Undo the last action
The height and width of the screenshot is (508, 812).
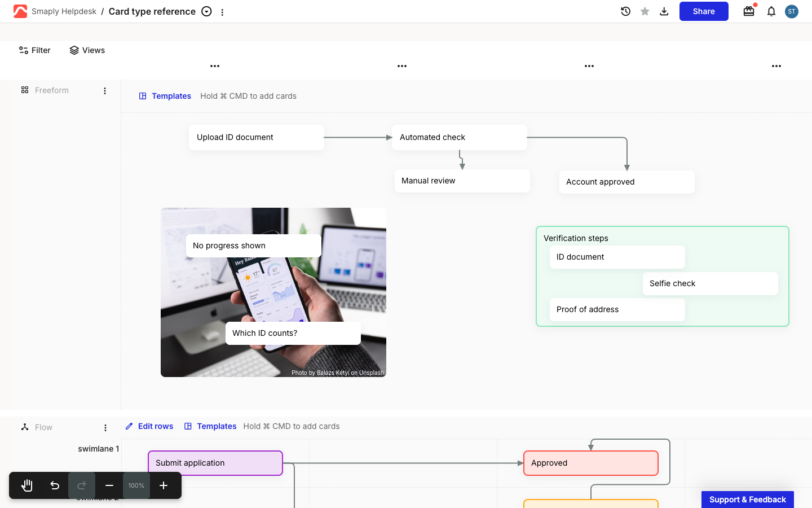tap(55, 485)
